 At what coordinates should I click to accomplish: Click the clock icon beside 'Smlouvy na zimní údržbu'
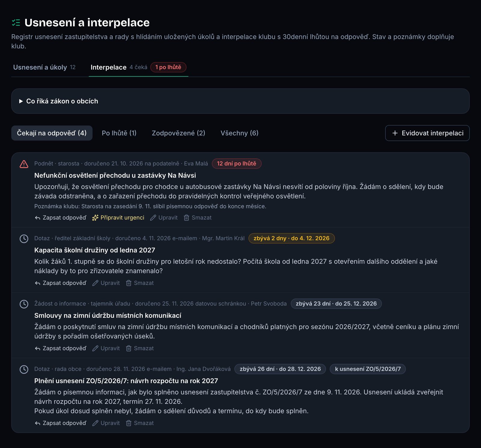click(24, 304)
